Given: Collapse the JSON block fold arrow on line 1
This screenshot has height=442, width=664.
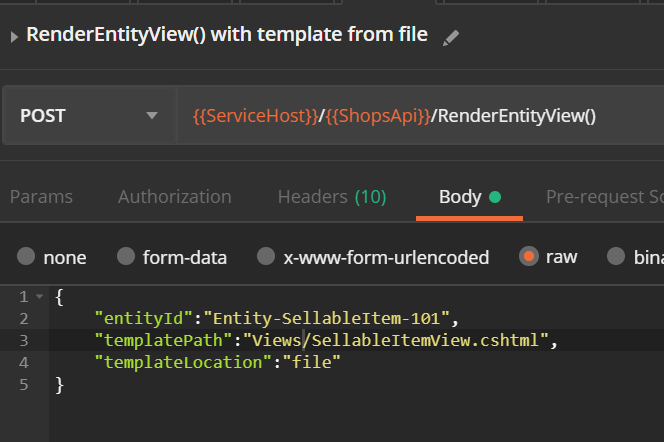Looking at the screenshot, I should pos(39,296).
